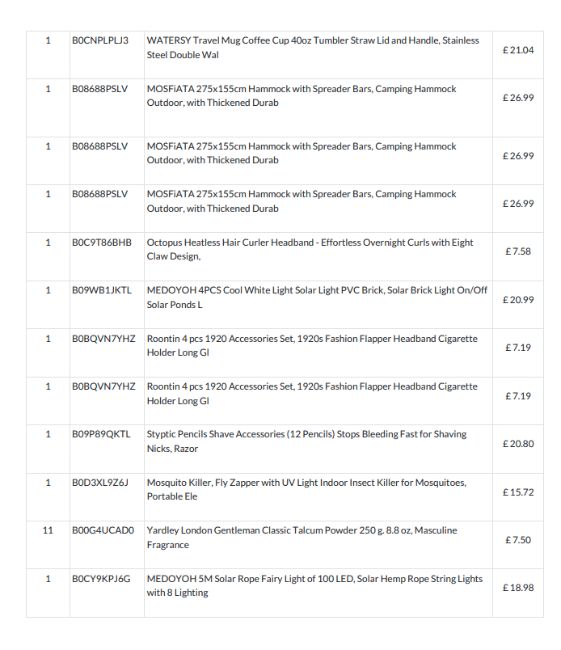The image size is (561, 650).
Task: Select the B0CNPLPLJ3 product code
Action: [x=100, y=41]
